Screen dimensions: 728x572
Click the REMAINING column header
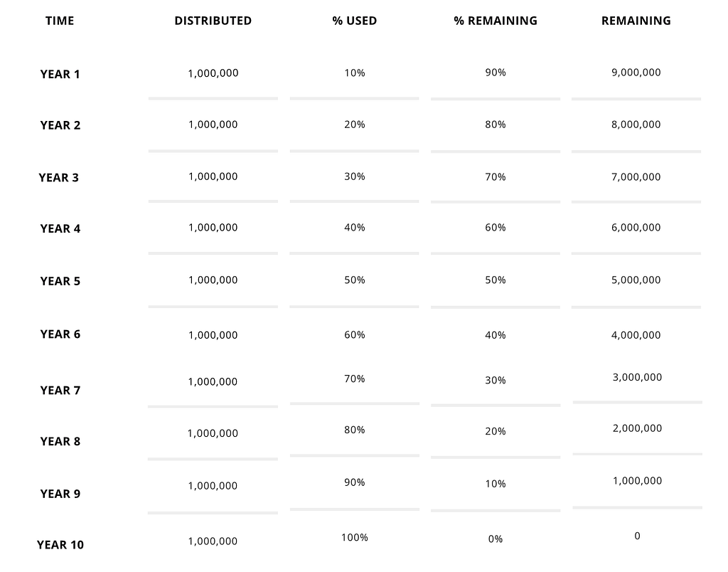tap(636, 21)
